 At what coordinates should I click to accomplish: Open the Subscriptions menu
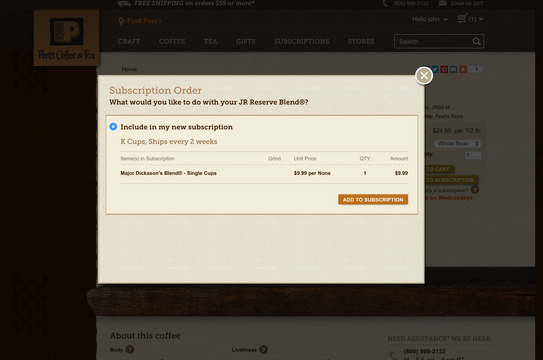click(x=302, y=42)
